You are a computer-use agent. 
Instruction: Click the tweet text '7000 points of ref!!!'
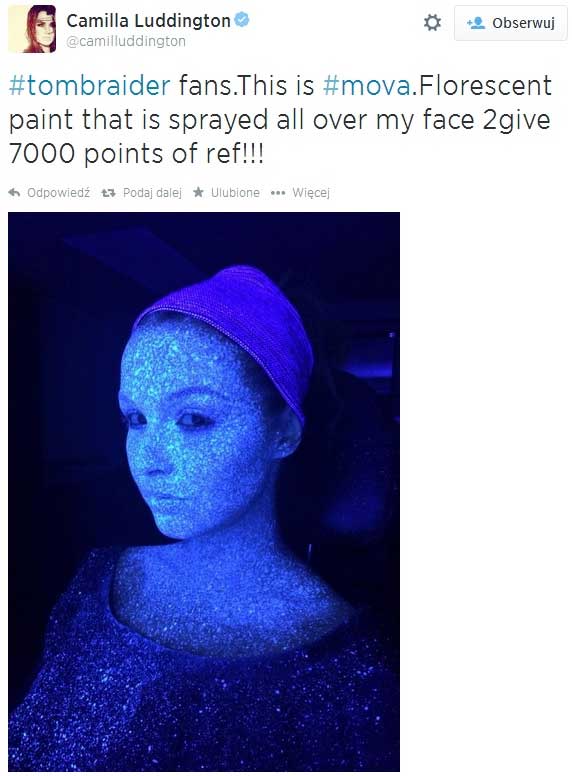click(137, 153)
